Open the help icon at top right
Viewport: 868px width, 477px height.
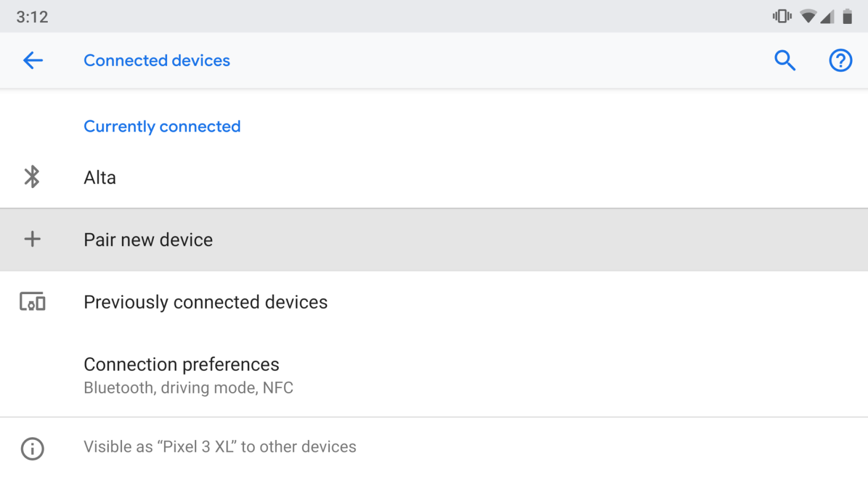pyautogui.click(x=840, y=60)
